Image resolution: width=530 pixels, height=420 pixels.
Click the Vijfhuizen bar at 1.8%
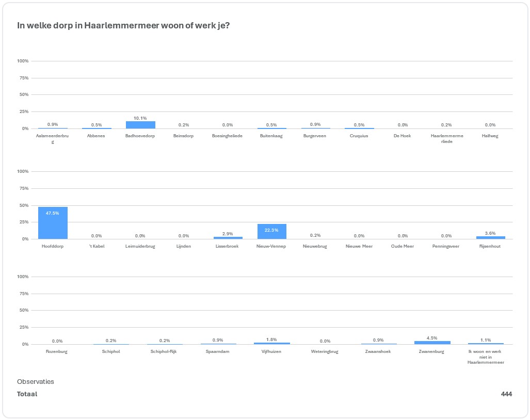pos(271,343)
